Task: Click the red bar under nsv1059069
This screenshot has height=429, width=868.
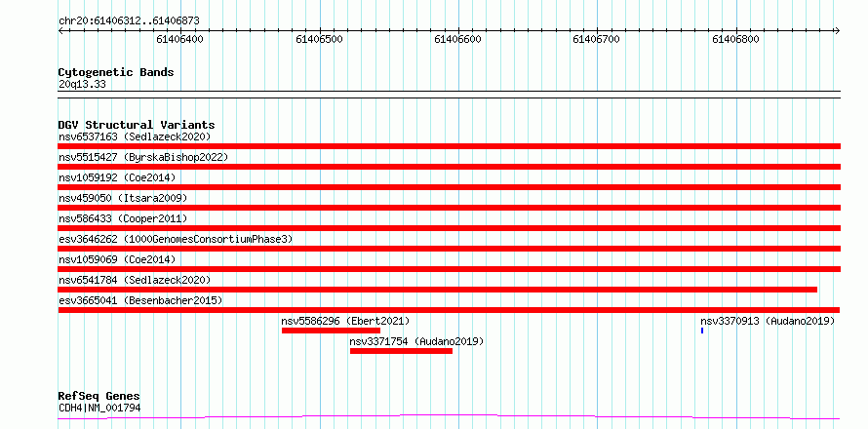Action: (x=449, y=269)
